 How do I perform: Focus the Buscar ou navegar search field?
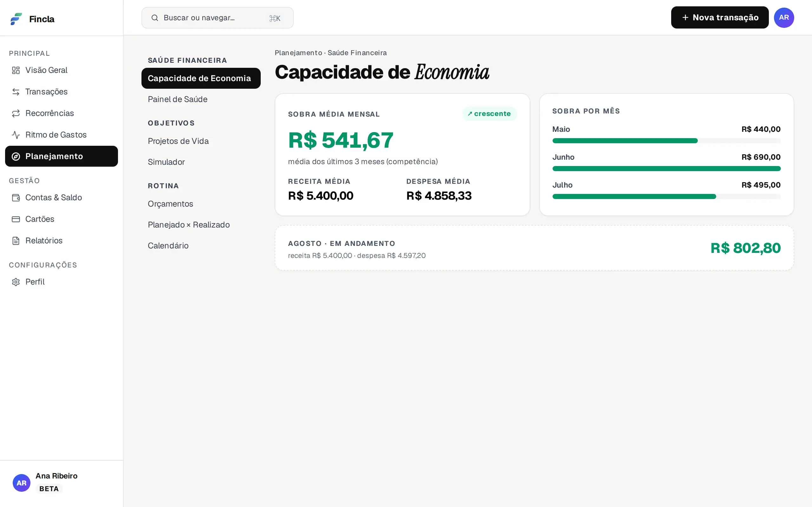click(217, 18)
